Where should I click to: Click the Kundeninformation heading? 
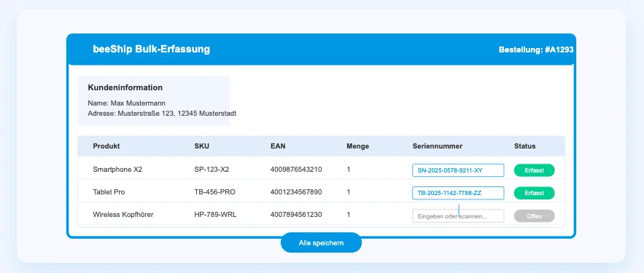(125, 87)
